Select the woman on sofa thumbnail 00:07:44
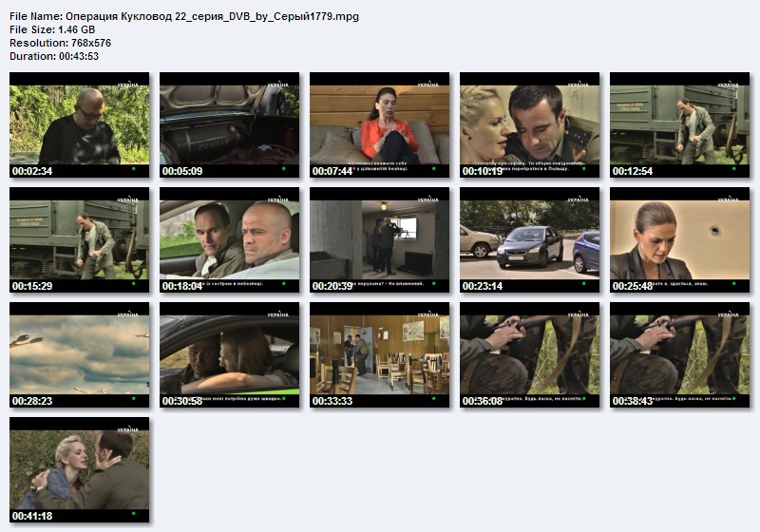760x532 pixels. (380, 125)
